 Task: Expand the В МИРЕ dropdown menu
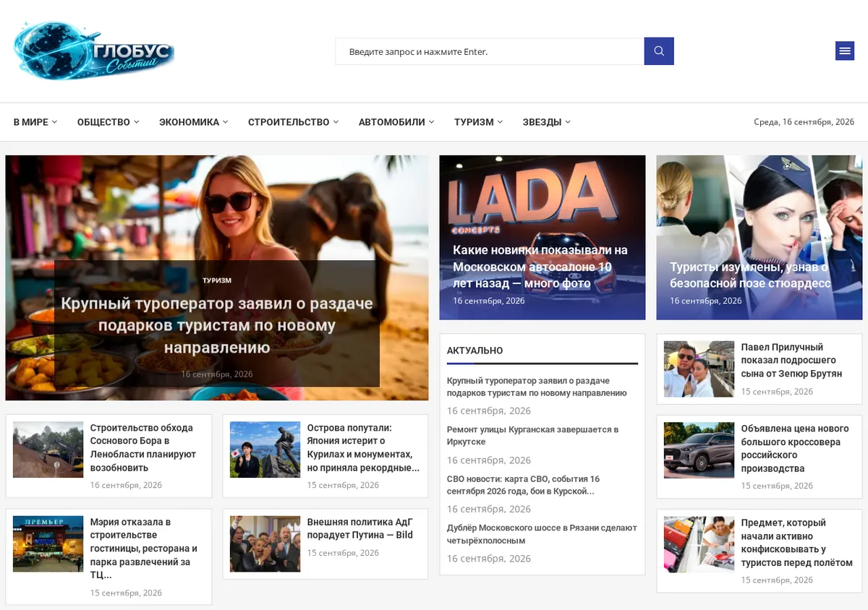pyautogui.click(x=35, y=122)
